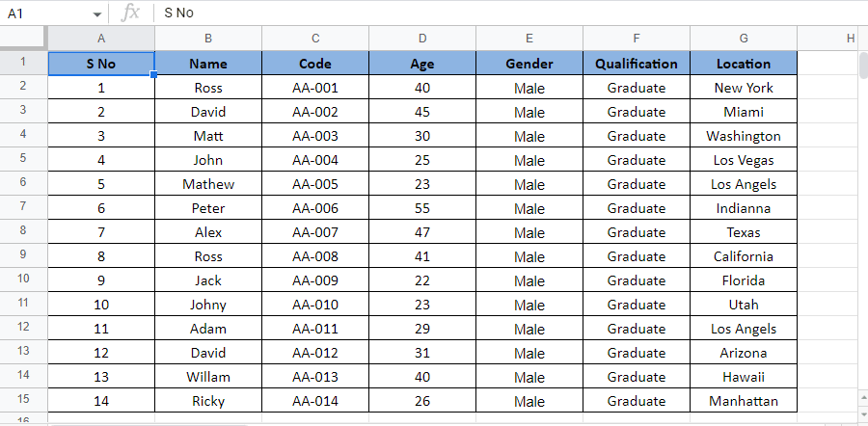Click the cell with code AA-010
The width and height of the screenshot is (868, 426).
pyautogui.click(x=315, y=305)
